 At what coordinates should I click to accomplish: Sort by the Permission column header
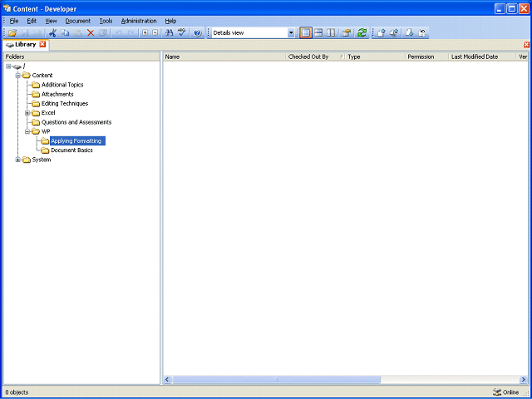point(426,57)
